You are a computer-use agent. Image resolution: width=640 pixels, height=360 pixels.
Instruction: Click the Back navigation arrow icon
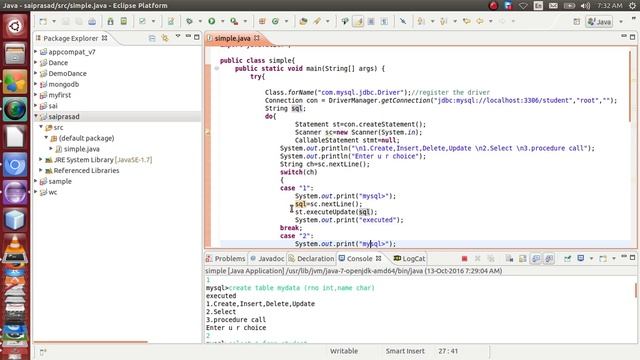[480, 21]
